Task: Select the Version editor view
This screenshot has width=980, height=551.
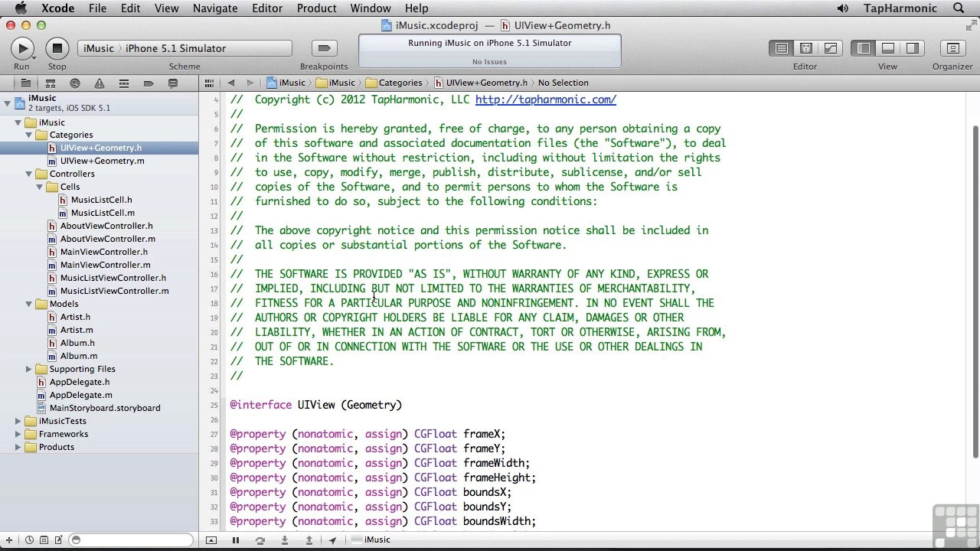Action: pos(830,48)
